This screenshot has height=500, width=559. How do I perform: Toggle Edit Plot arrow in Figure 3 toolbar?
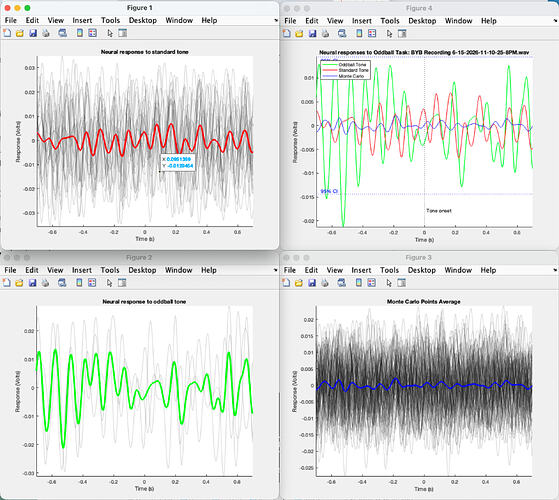pyautogui.click(x=389, y=283)
